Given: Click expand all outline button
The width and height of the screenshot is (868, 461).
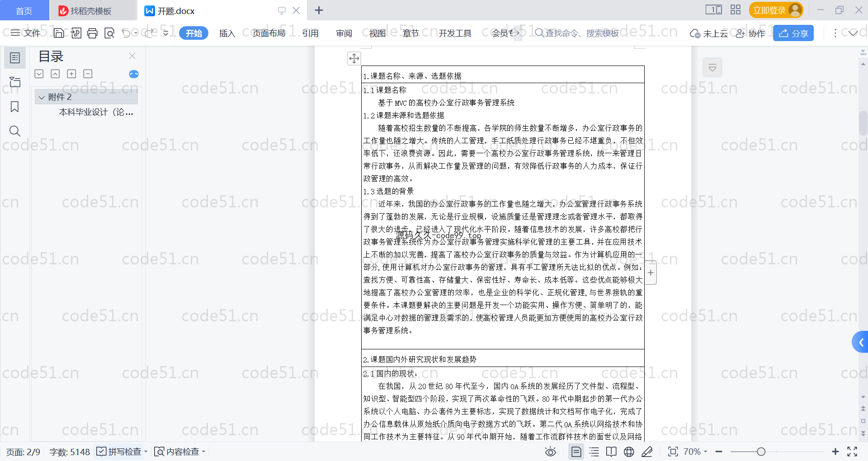Looking at the screenshot, I should click(x=39, y=74).
